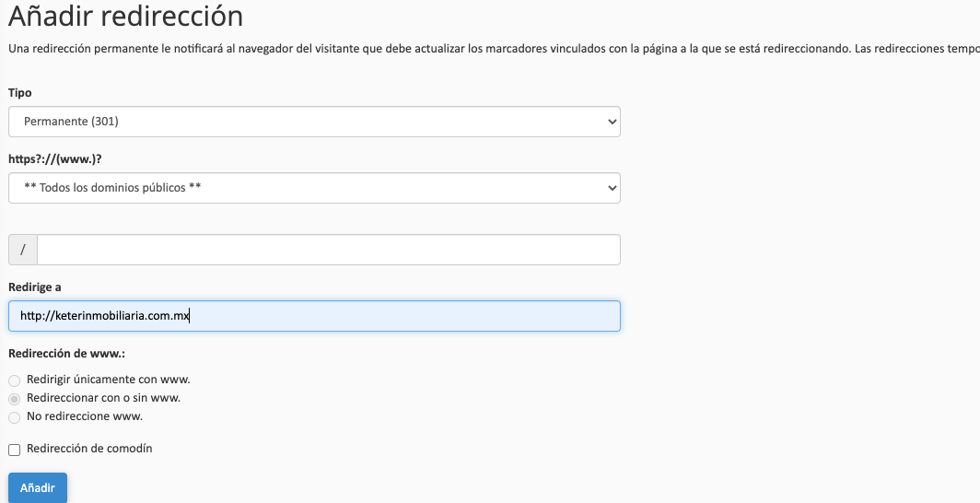This screenshot has width=980, height=503.
Task: Click the chevron arrow of Tipo select
Action: (612, 122)
